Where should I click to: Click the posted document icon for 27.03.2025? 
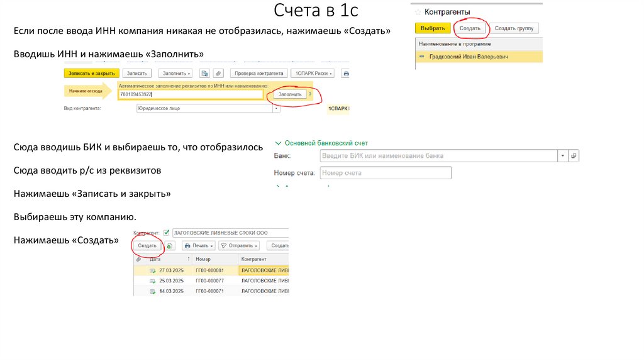(x=152, y=270)
